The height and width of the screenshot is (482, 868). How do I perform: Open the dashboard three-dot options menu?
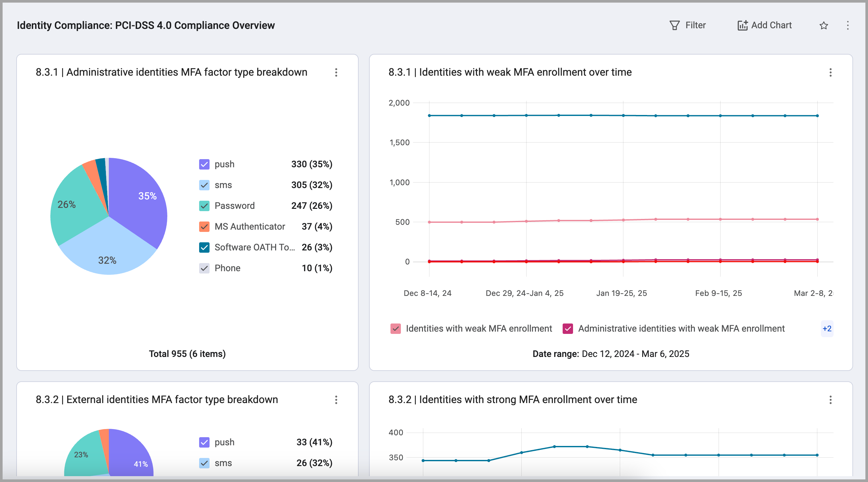pyautogui.click(x=848, y=25)
